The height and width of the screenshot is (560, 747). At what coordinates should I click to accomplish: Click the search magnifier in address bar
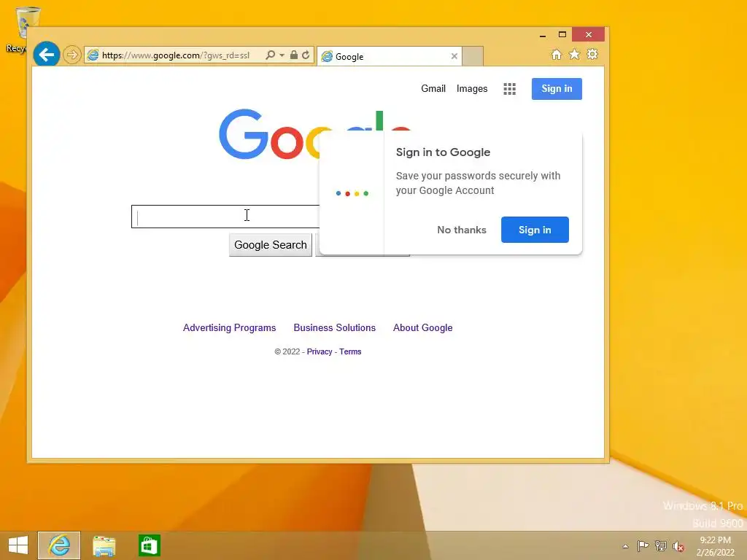point(270,55)
